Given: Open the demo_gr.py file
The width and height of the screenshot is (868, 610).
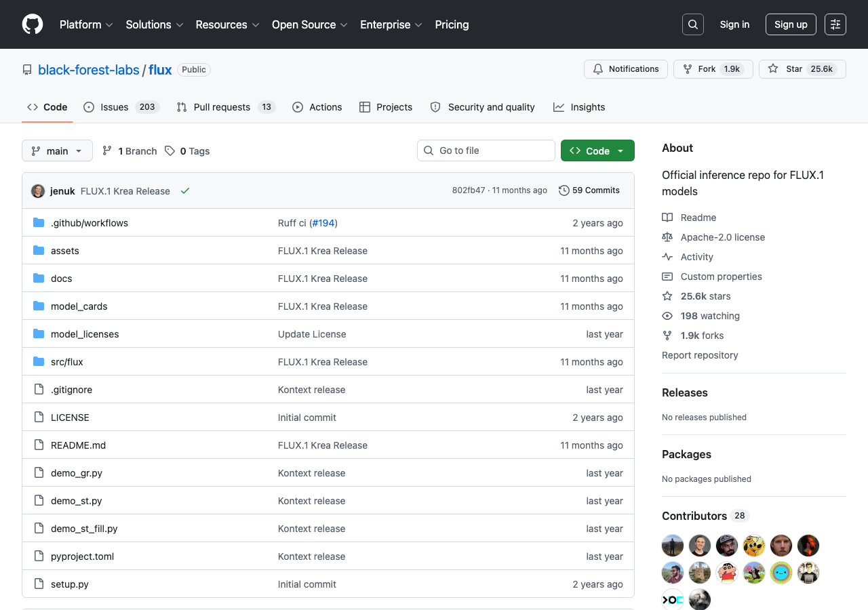Looking at the screenshot, I should click(77, 473).
